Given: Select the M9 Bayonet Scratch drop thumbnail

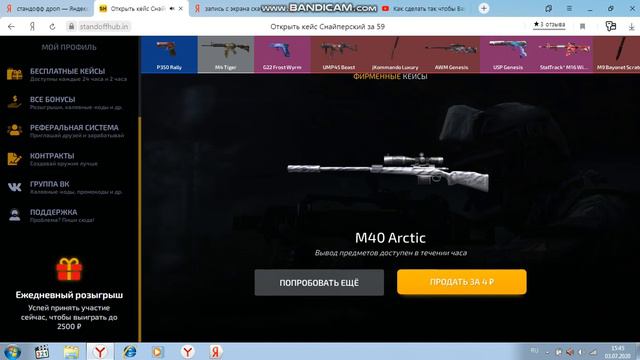Looking at the screenshot, I should pos(617,54).
